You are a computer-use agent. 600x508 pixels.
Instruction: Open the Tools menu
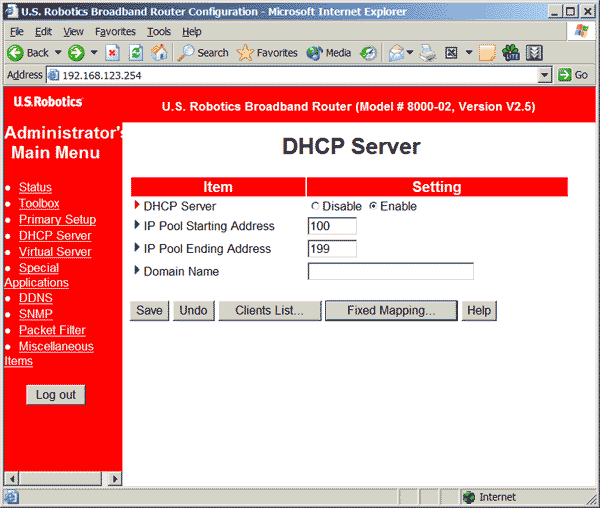(159, 32)
